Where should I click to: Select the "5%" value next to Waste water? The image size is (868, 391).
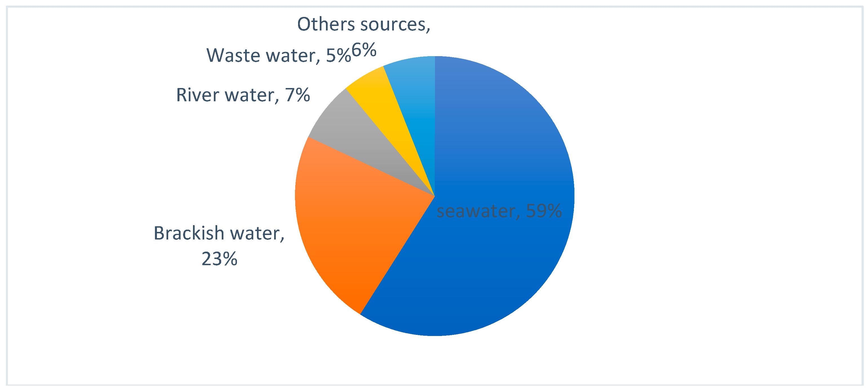click(x=338, y=56)
